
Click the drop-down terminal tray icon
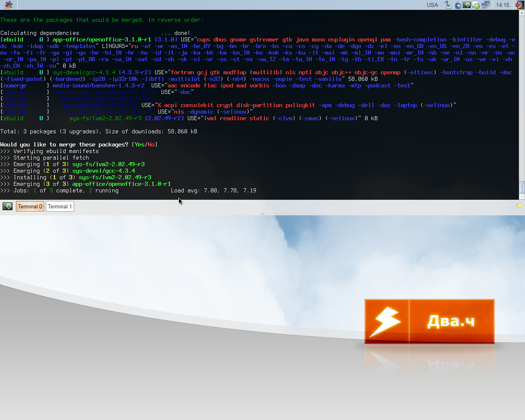(x=467, y=5)
